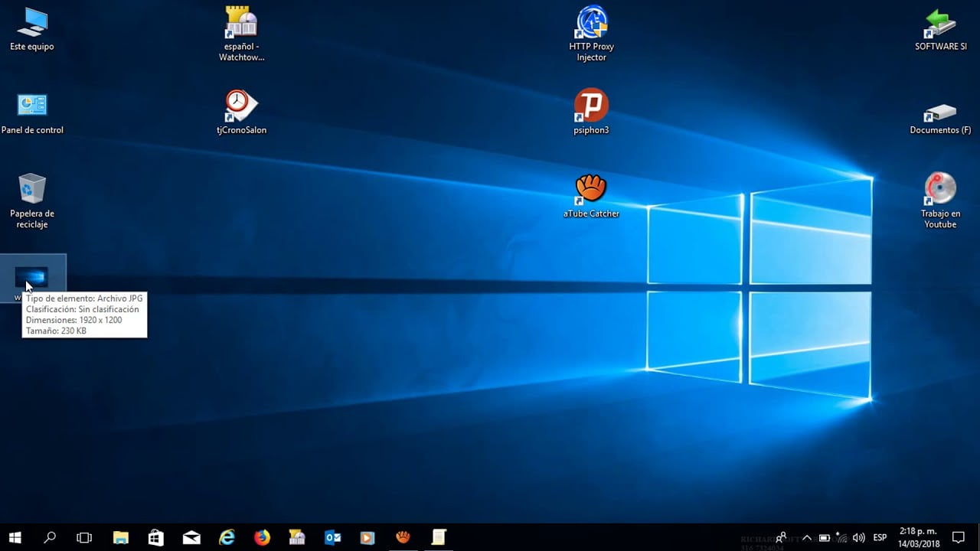Open the media player taskbar icon

click(367, 537)
